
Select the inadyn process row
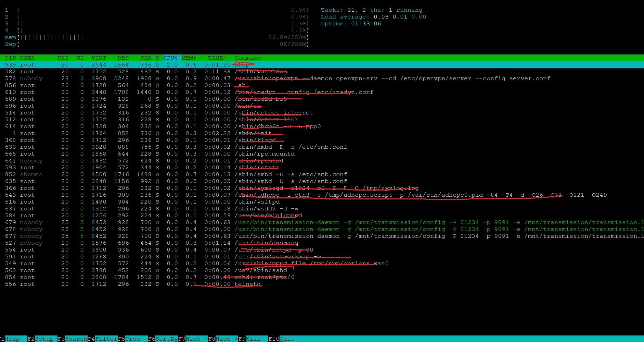[322, 92]
